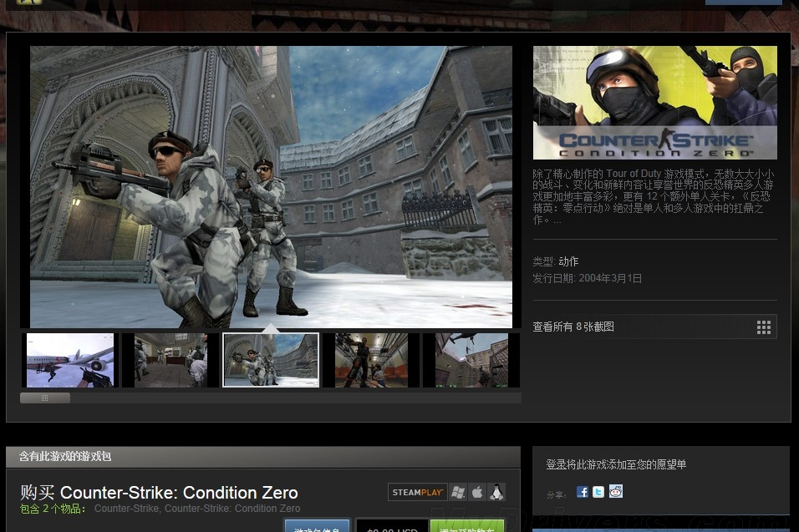This screenshot has height=532, width=799.
Task: Select the snowy courtyard screenshot thumbnail
Action: (271, 360)
